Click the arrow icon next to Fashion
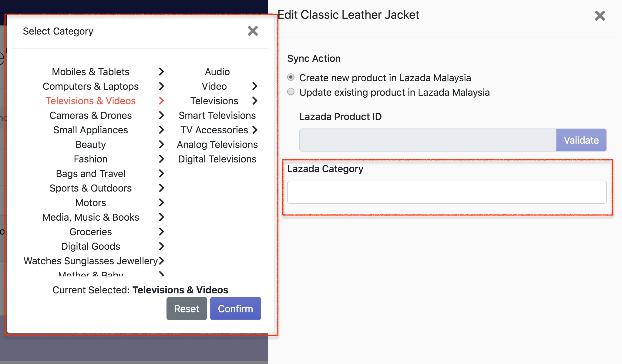The height and width of the screenshot is (364, 622). coord(161,159)
